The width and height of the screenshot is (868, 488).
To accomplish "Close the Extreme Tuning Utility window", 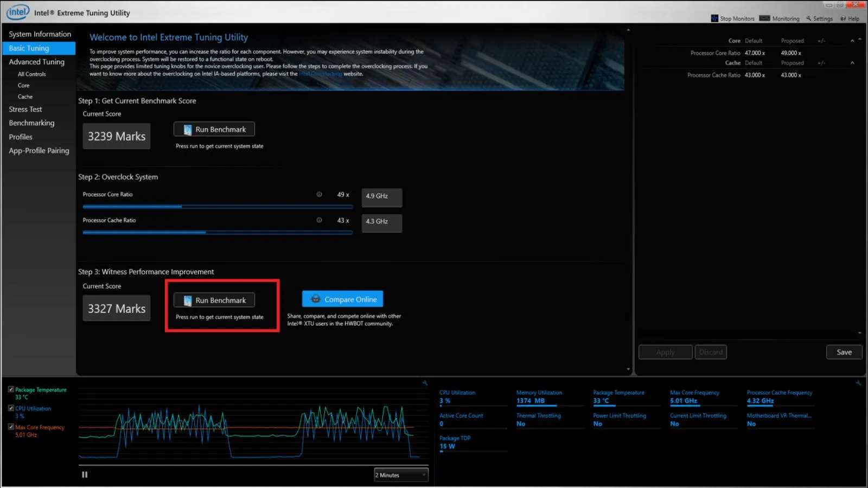I will [856, 4].
